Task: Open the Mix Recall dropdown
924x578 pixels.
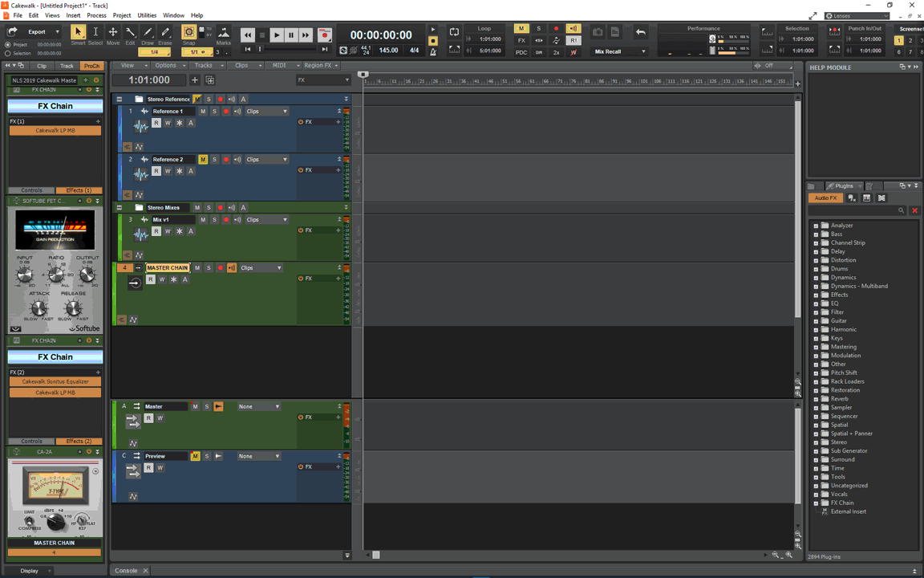Action: (x=619, y=51)
